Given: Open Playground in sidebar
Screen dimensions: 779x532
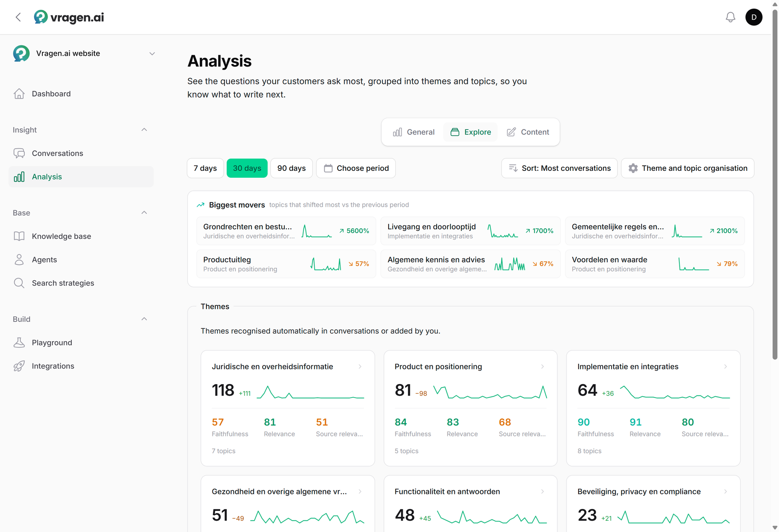Looking at the screenshot, I should pyautogui.click(x=81, y=343).
